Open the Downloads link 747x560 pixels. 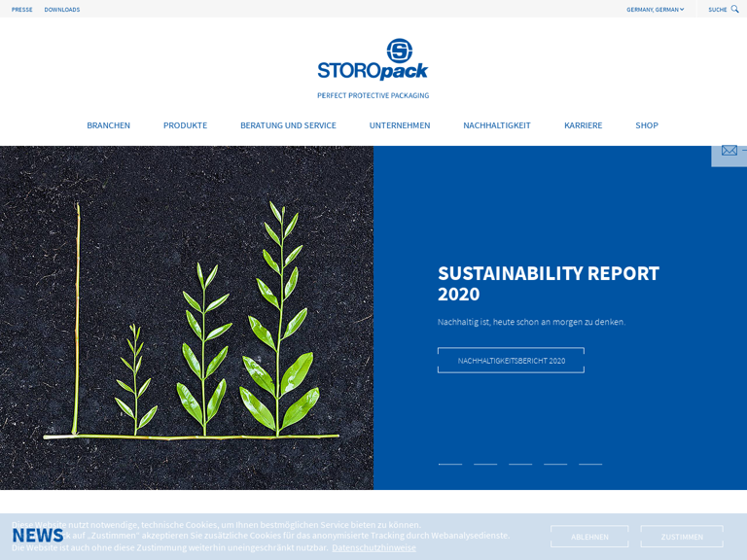click(62, 10)
